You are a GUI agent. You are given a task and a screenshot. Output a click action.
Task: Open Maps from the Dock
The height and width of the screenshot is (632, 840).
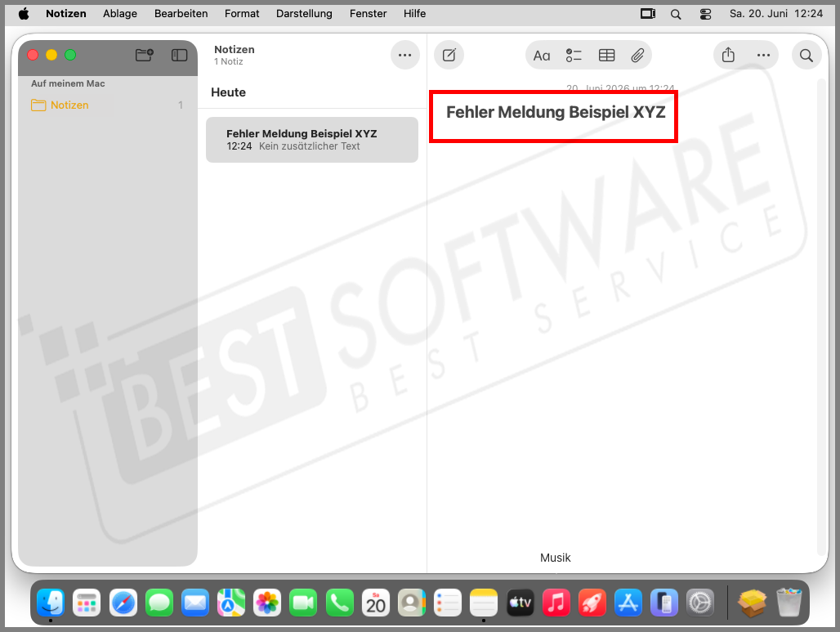pos(231,603)
